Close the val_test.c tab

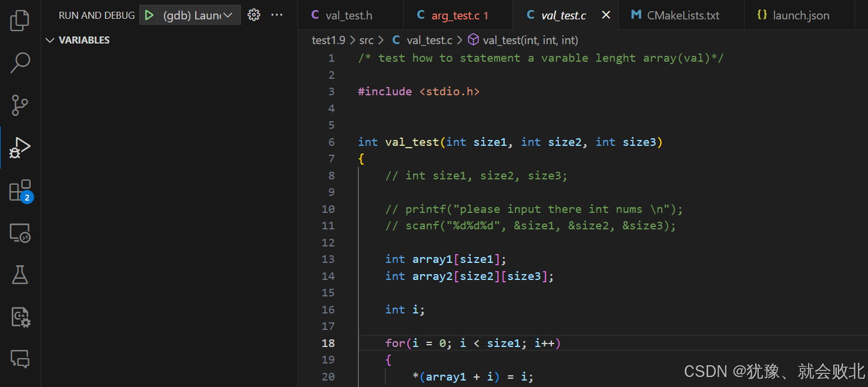click(606, 15)
